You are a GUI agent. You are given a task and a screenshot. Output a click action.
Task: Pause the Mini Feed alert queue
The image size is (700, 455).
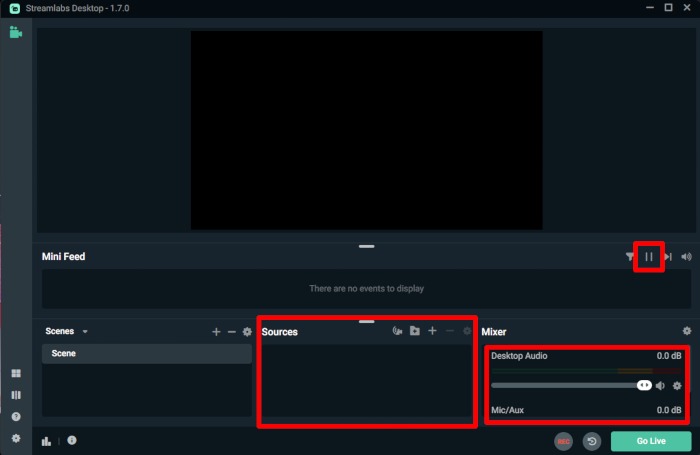pyautogui.click(x=649, y=257)
